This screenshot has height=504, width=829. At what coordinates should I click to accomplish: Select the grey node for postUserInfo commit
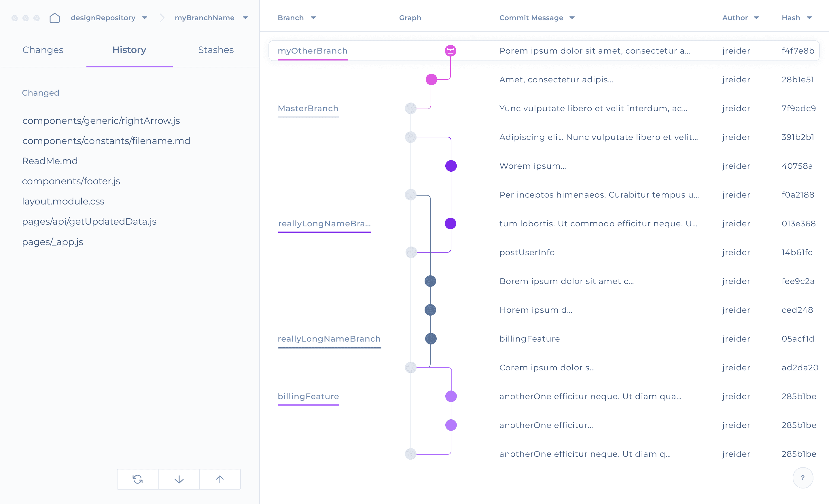click(x=411, y=252)
